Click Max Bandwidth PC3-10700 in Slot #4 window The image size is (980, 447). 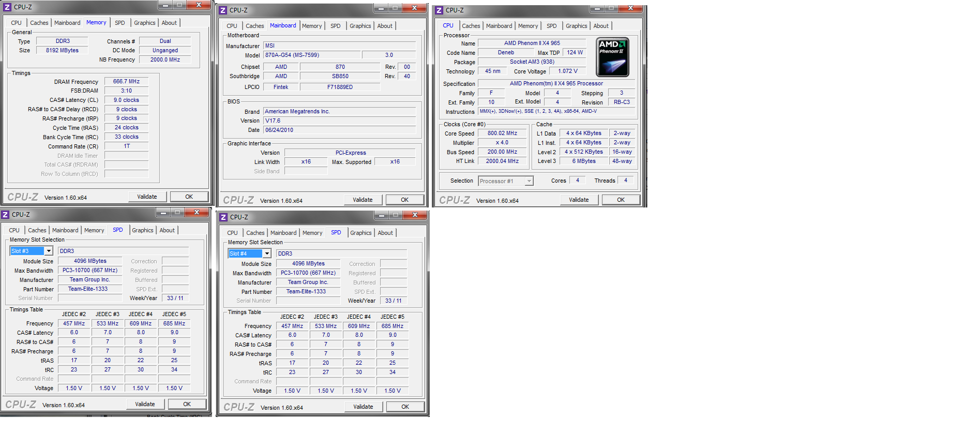(308, 273)
